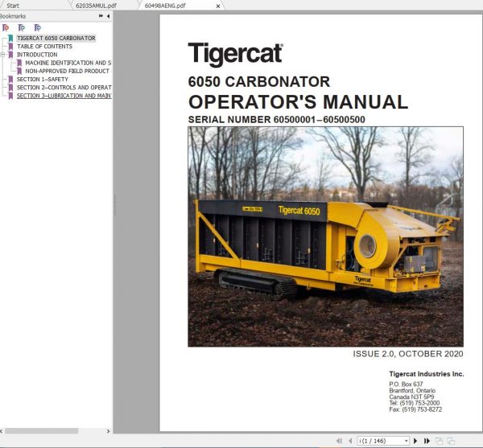
Task: Click the teal bookmark icon for Tigercat 6050 Carbonator
Action: (10, 38)
